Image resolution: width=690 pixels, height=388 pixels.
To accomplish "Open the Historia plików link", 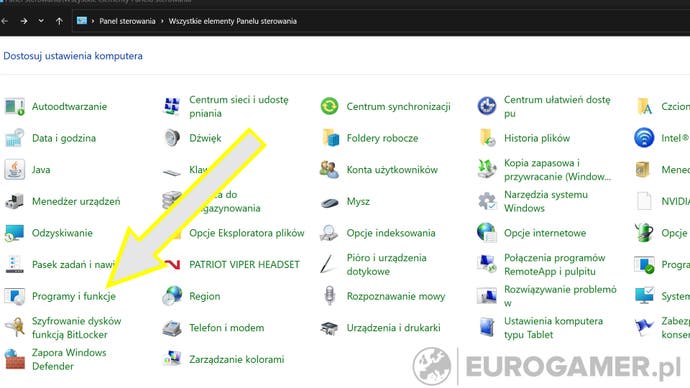I will tap(537, 138).
